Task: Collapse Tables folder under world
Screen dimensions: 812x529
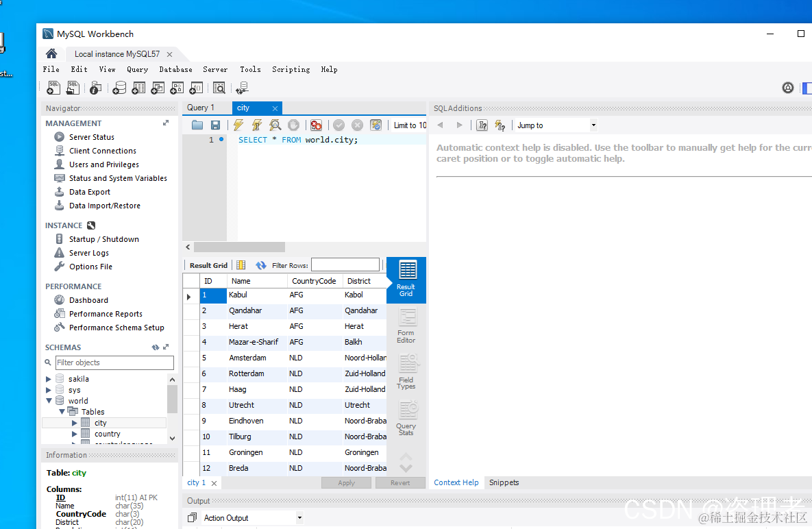Action: coord(62,412)
